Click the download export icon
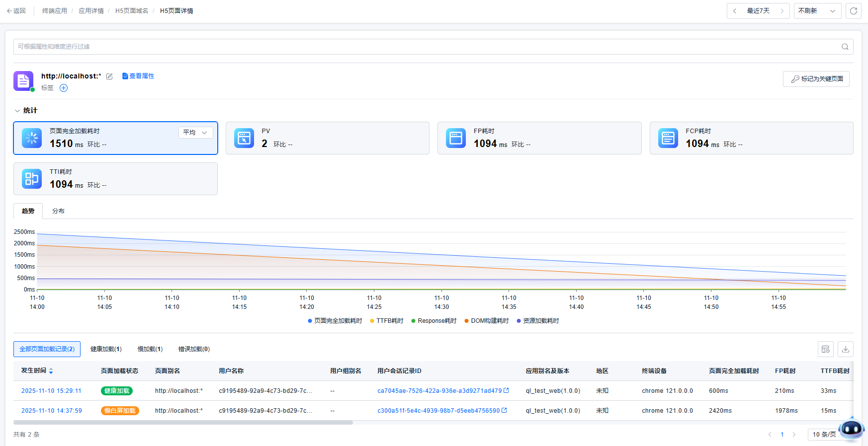Screen dimensions: 868x446 [845, 349]
